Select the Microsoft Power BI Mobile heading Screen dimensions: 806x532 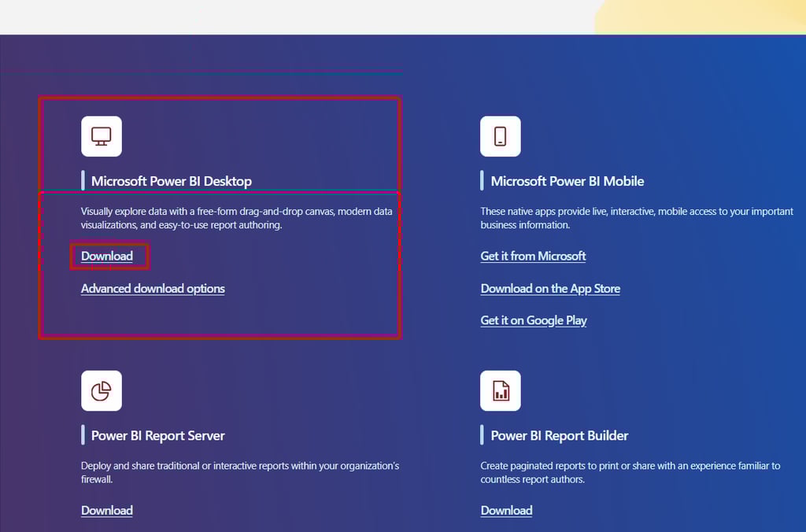pyautogui.click(x=567, y=181)
